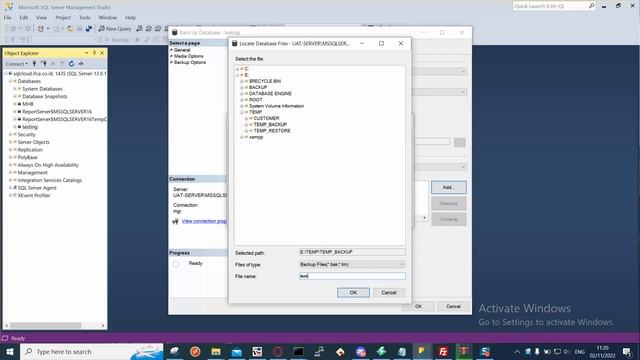640x360 pixels.
Task: Select the MHB database in Object Explorer
Action: (28, 104)
